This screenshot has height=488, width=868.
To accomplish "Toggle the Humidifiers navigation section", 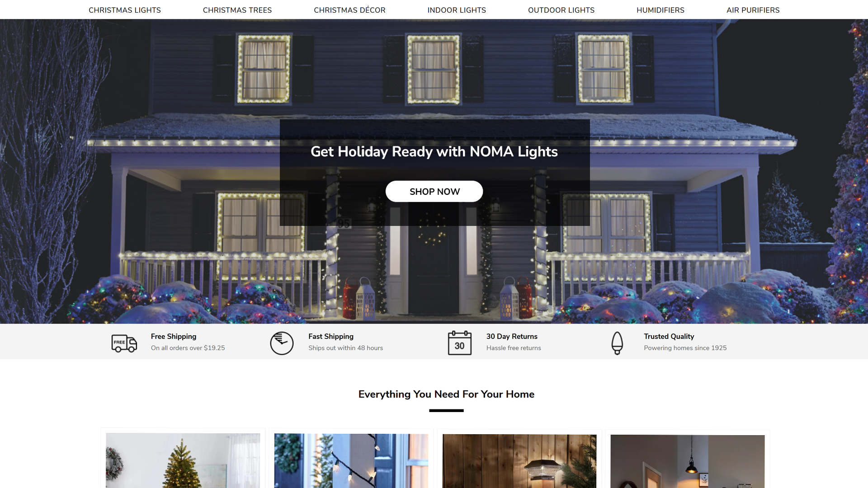I will coord(660,10).
